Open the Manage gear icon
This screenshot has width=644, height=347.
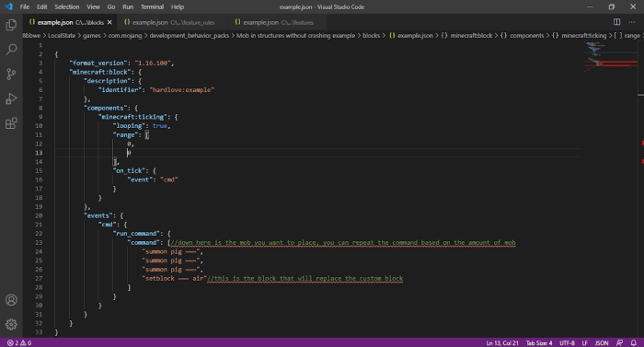tap(11, 324)
